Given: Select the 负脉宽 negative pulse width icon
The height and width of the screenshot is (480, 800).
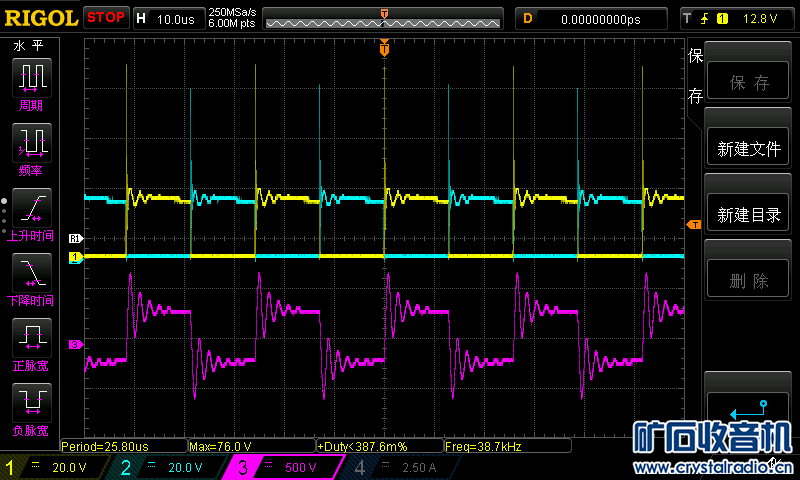Looking at the screenshot, I should (32, 402).
